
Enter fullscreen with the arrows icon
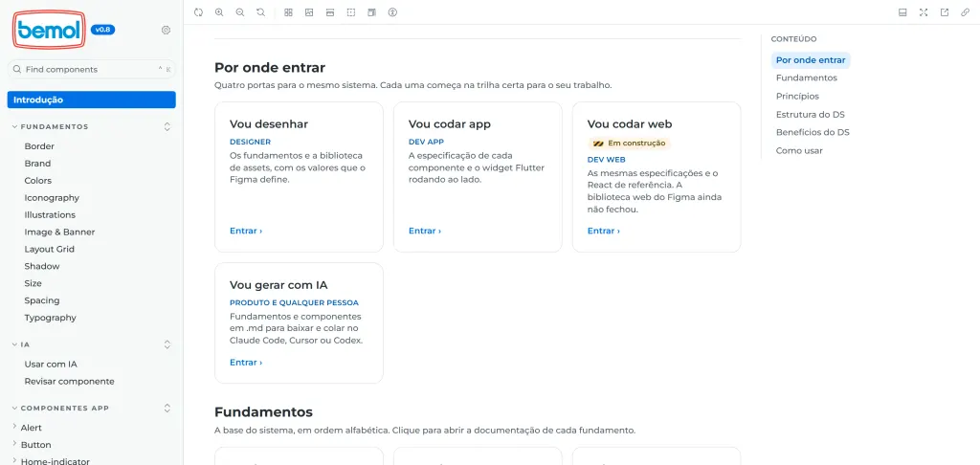tap(924, 11)
